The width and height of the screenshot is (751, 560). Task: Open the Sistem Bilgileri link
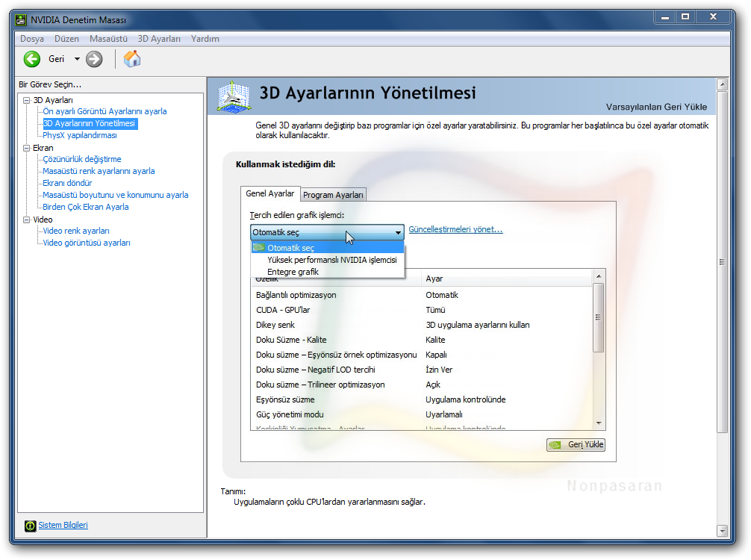pyautogui.click(x=63, y=525)
